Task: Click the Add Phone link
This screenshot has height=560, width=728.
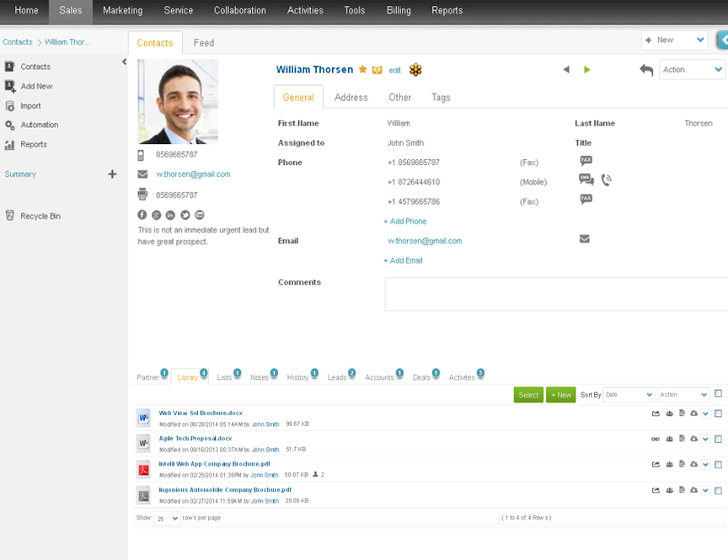Action: 404,221
